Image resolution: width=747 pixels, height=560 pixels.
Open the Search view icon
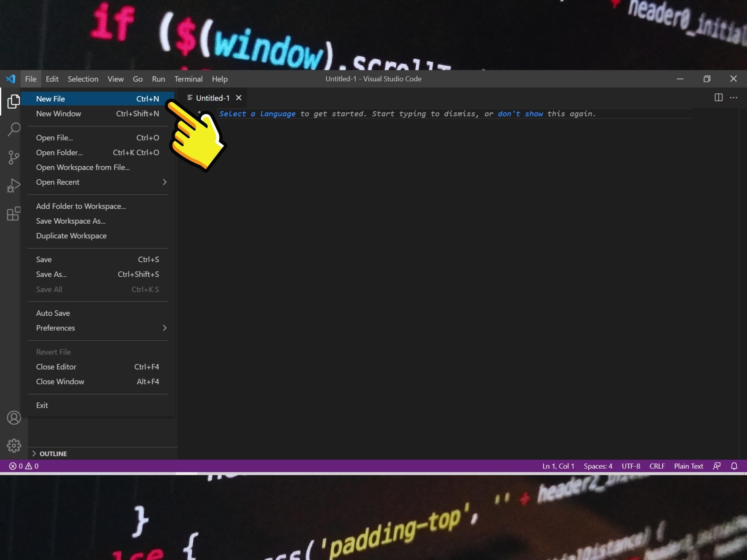click(14, 130)
